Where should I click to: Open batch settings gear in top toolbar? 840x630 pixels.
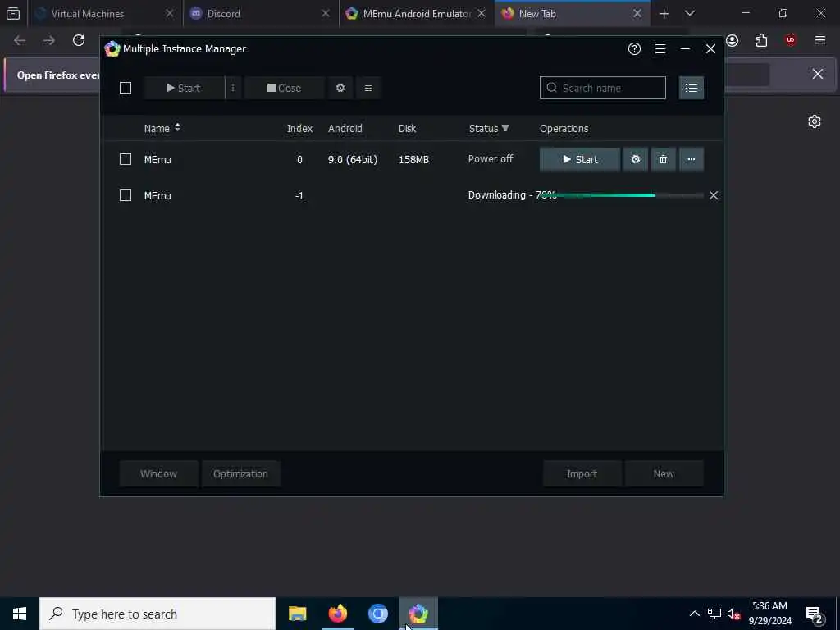pos(340,88)
